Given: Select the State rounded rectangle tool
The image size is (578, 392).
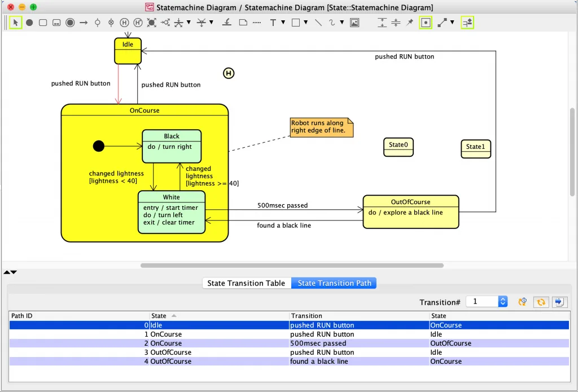Looking at the screenshot, I should (x=43, y=23).
